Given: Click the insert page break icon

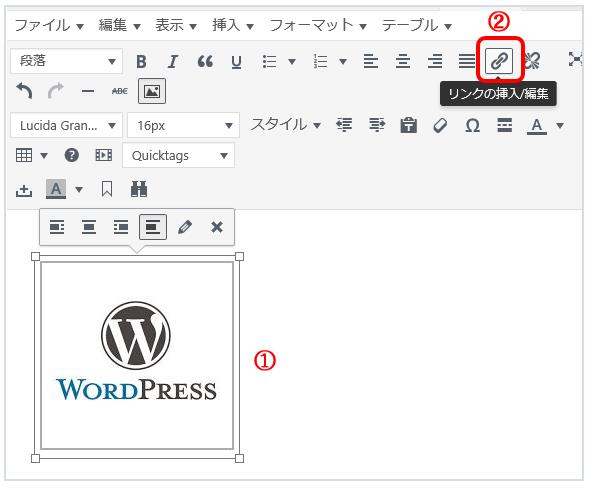Looking at the screenshot, I should [x=24, y=190].
